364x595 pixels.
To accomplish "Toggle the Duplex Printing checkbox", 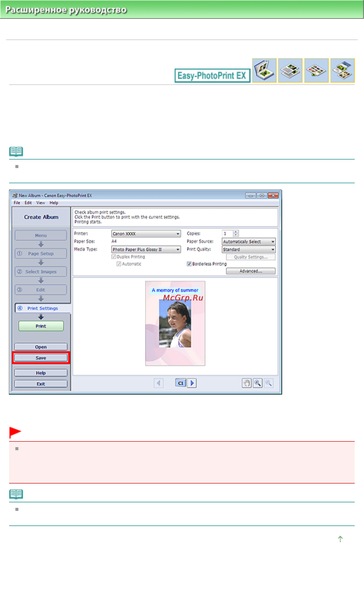I will coord(114,256).
